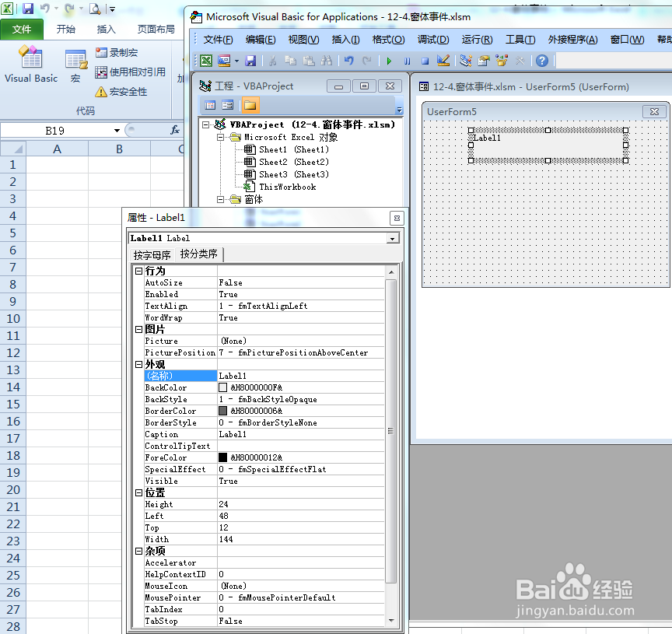Screen dimensions: 672x634
Task: Switch to 按字母序 properties tab
Action: tap(152, 255)
